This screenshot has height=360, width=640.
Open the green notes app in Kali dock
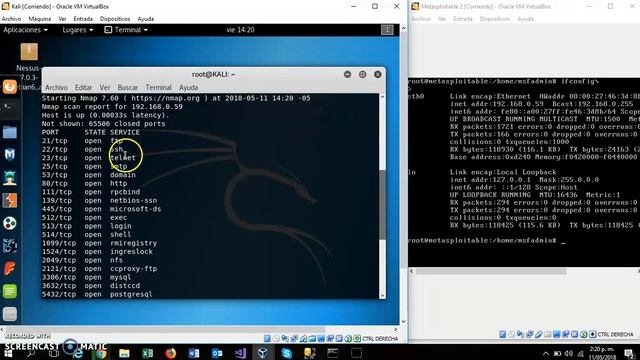[10, 291]
